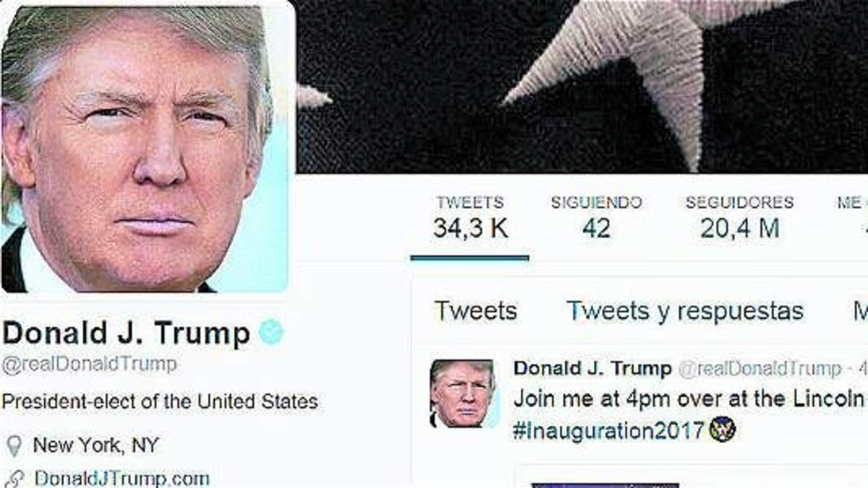Click the profile name Donald J. Trump
This screenshot has width=868, height=488.
coord(126,333)
